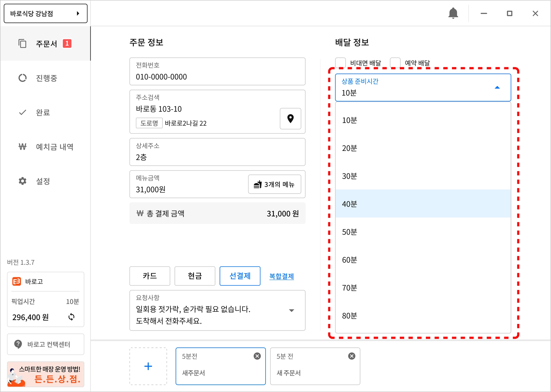This screenshot has height=392, width=551.
Task: Refresh the 바로고 deposit balance
Action: click(x=71, y=317)
